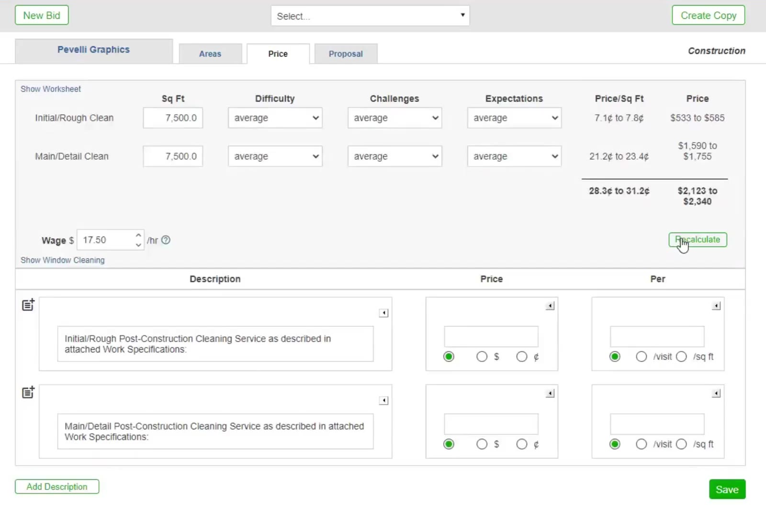Open Difficulty dropdown for Initial/Rough Clean
This screenshot has height=532, width=766.
point(275,118)
